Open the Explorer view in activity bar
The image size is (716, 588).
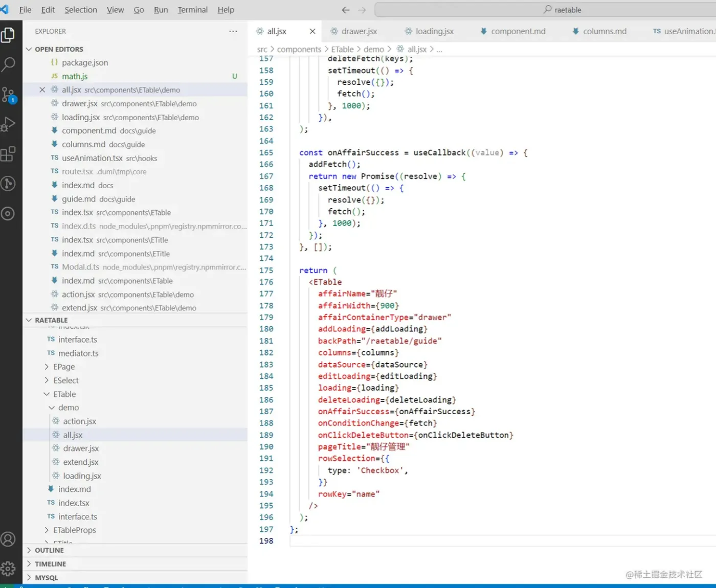click(x=8, y=35)
